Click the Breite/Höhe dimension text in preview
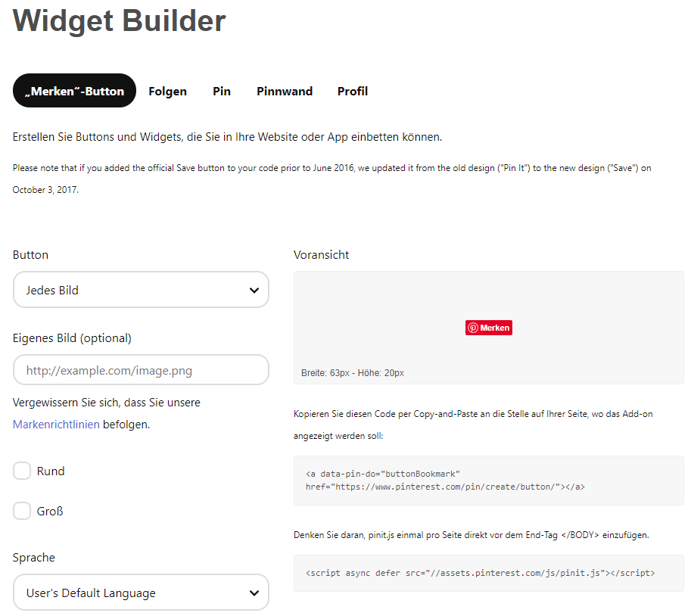This screenshot has height=616, width=691. coord(353,373)
